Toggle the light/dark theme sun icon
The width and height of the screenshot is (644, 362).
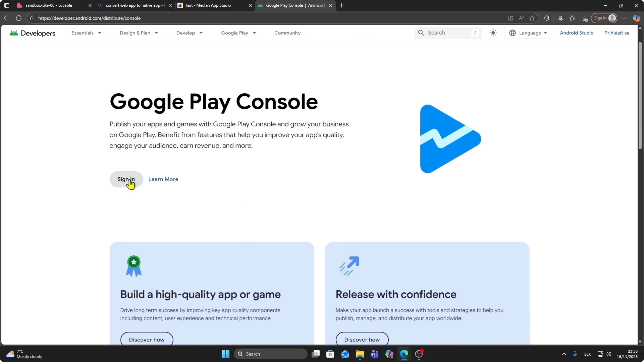[493, 33]
